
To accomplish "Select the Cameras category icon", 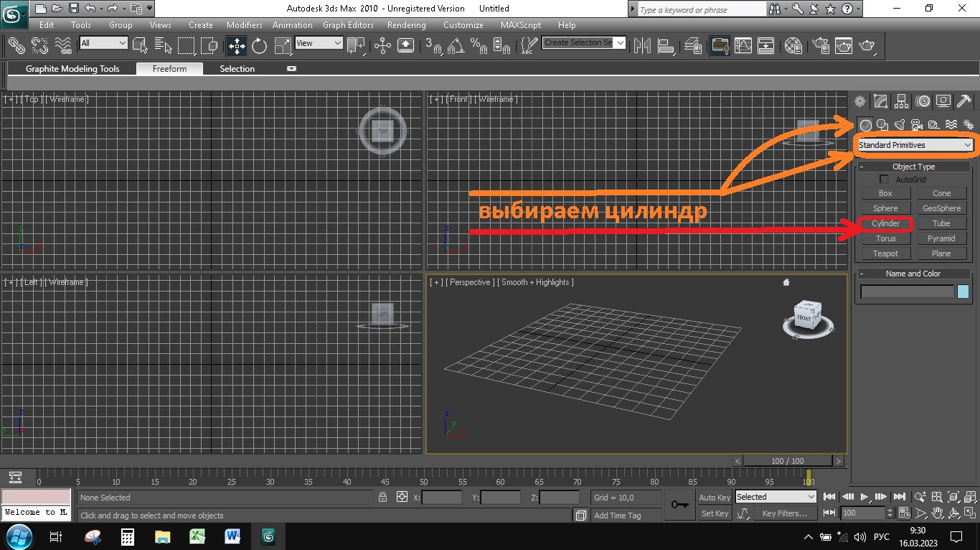I will [917, 125].
